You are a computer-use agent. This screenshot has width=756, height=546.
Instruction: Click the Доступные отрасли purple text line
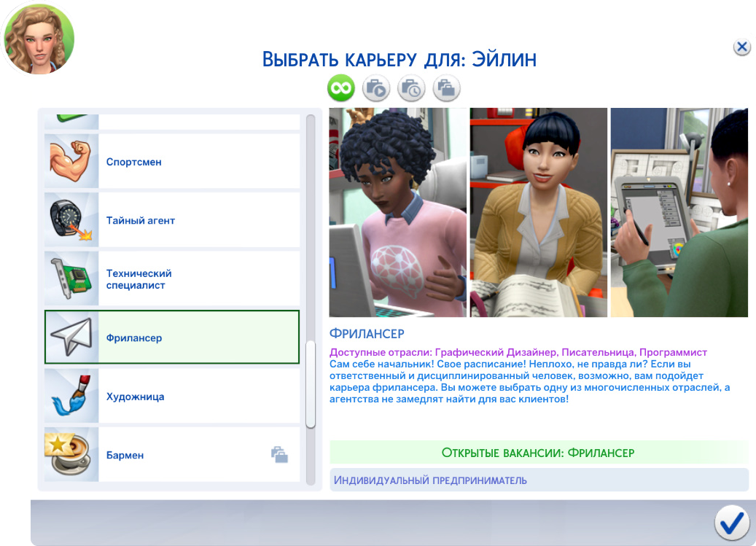point(518,352)
